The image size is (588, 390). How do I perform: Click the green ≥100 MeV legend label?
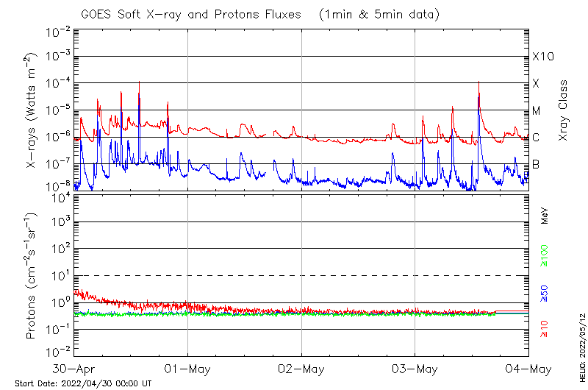(x=545, y=255)
